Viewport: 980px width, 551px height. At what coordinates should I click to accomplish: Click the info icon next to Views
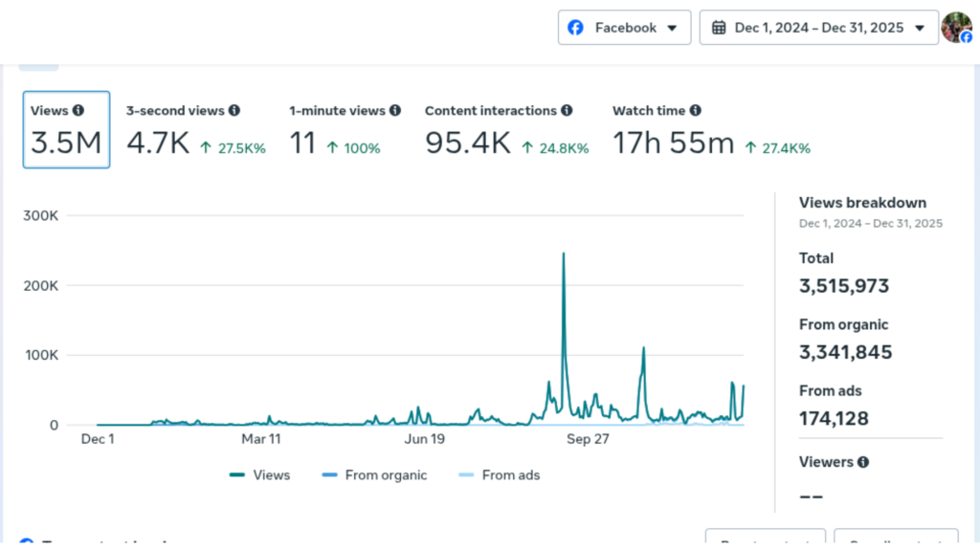78,111
